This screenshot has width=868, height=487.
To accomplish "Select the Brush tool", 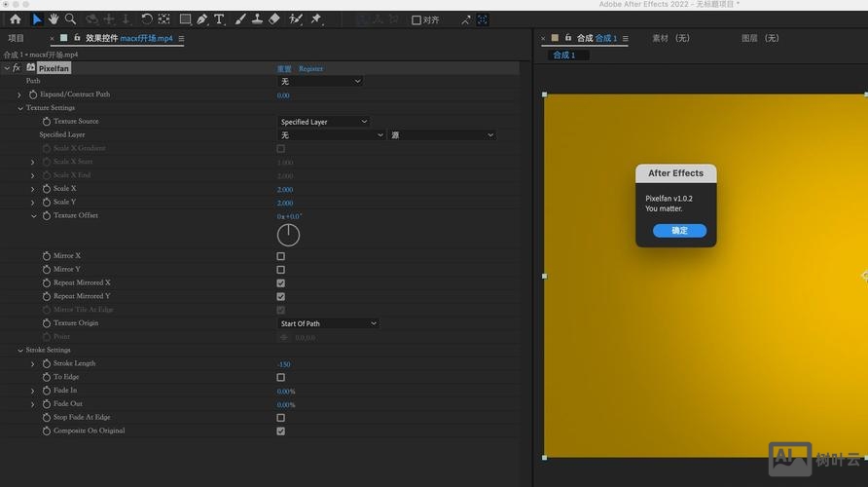I will 239,19.
